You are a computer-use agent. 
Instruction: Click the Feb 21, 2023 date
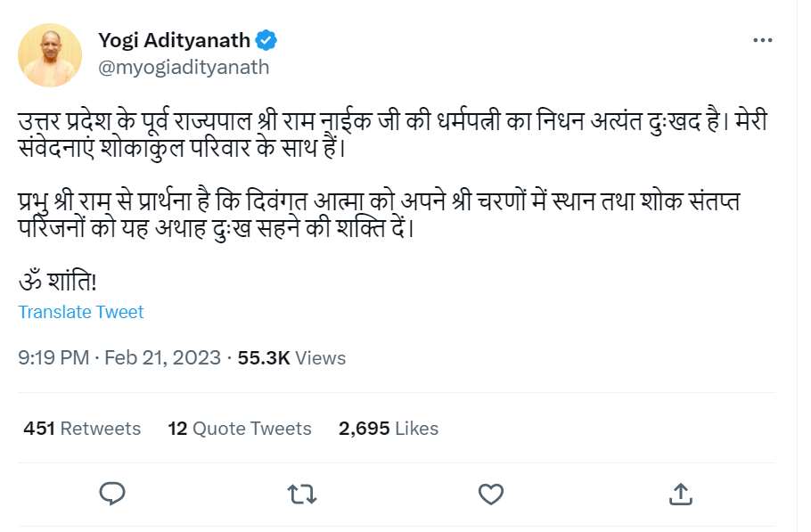click(x=162, y=358)
